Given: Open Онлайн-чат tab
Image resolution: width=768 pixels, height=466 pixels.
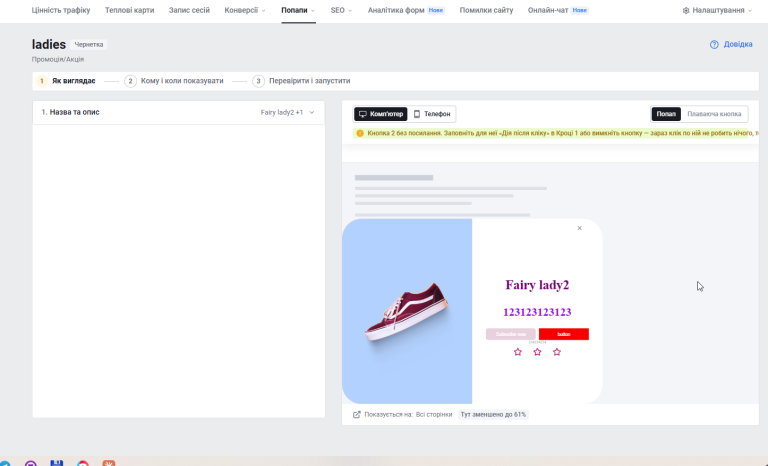Looking at the screenshot, I should pos(548,10).
